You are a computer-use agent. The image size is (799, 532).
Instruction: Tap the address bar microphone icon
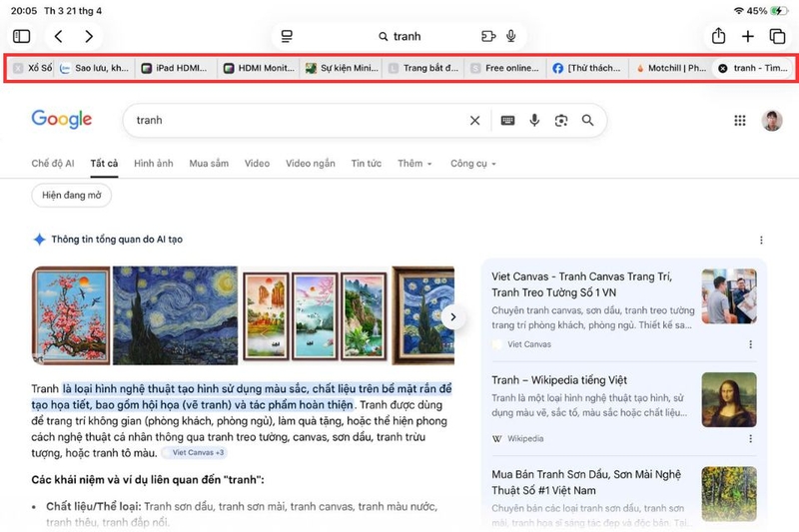pyautogui.click(x=511, y=36)
